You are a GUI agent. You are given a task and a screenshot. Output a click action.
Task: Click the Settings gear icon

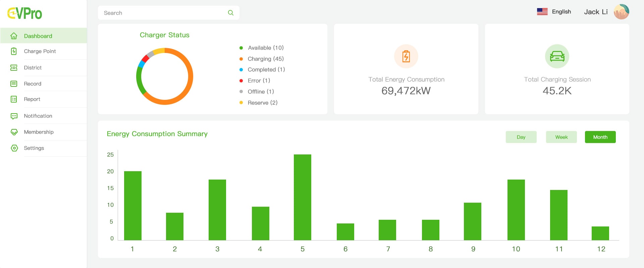pyautogui.click(x=14, y=148)
